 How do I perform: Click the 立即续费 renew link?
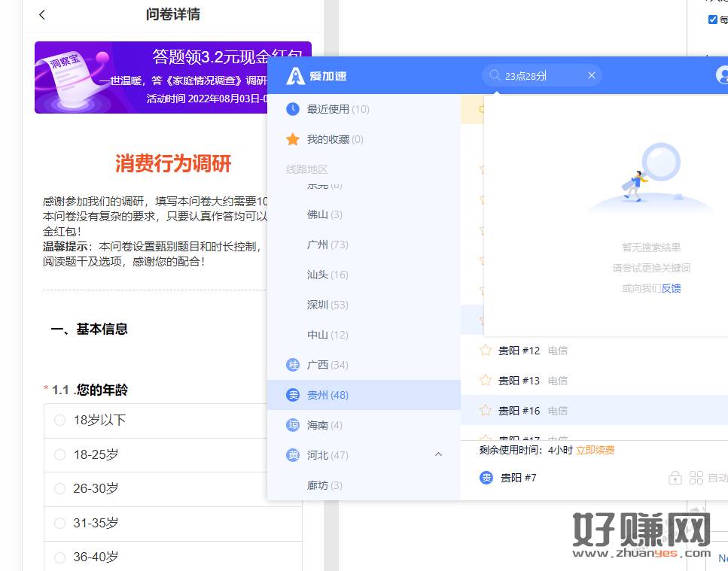click(595, 450)
